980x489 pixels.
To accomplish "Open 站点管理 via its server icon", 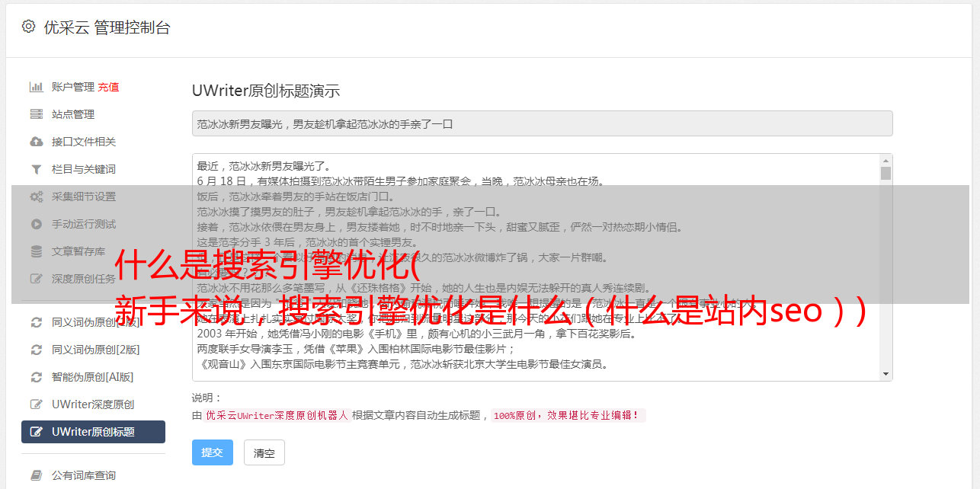I will pyautogui.click(x=36, y=114).
